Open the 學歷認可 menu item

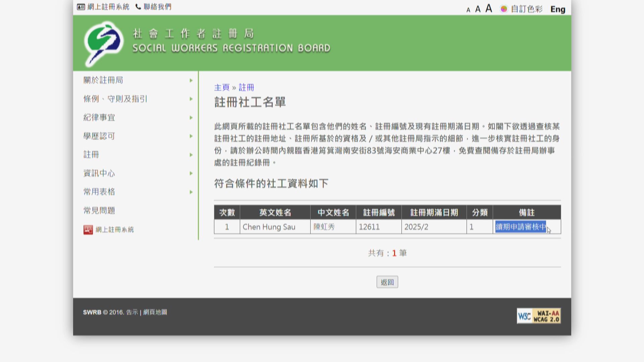click(99, 136)
